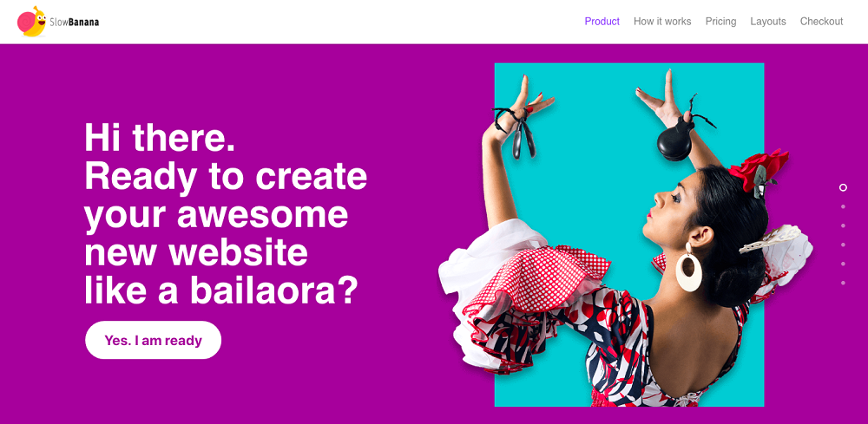This screenshot has height=424, width=868.
Task: Select the last slide pagination dot
Action: click(843, 283)
